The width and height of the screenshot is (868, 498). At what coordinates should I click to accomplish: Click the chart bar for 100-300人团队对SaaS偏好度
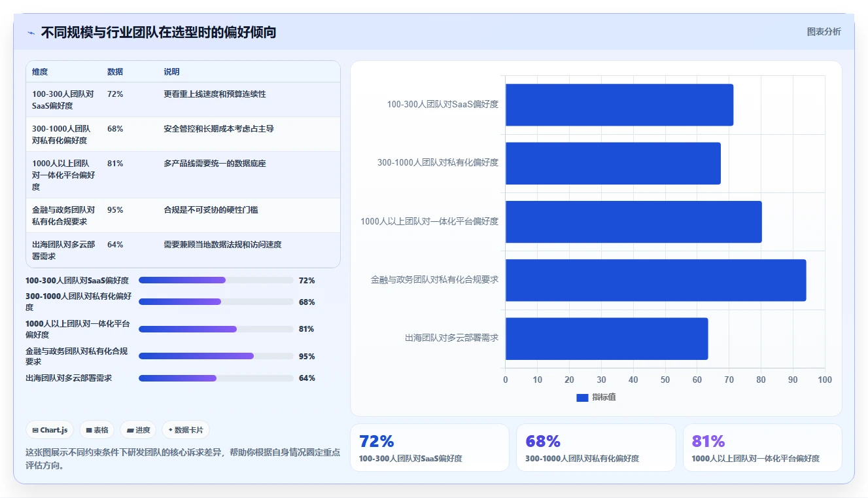[x=619, y=105]
